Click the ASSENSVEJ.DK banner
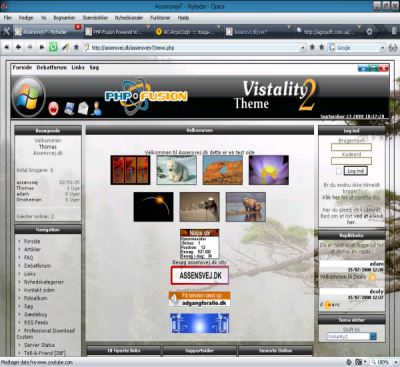Screen dimensions: 400x367 [x=200, y=275]
